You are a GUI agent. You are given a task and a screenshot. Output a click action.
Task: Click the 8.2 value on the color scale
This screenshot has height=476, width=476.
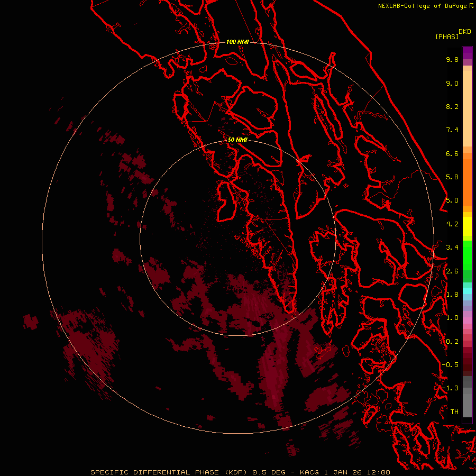pos(452,106)
